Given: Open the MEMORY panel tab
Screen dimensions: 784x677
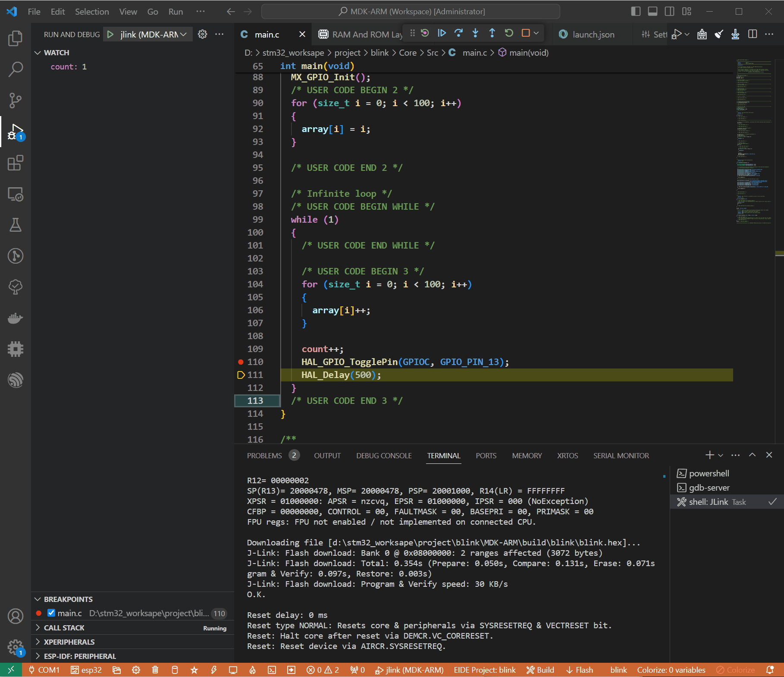Looking at the screenshot, I should 527,456.
